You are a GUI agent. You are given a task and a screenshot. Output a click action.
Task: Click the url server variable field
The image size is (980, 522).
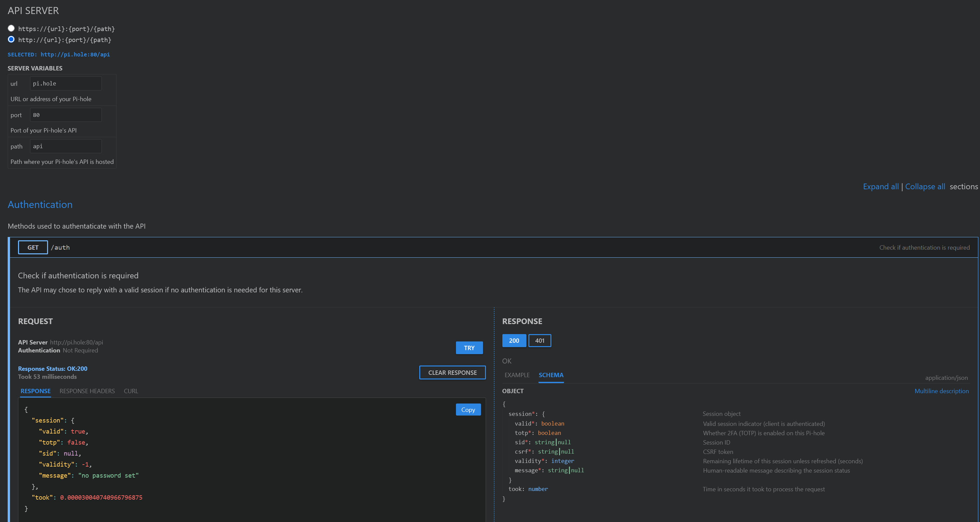(x=65, y=83)
